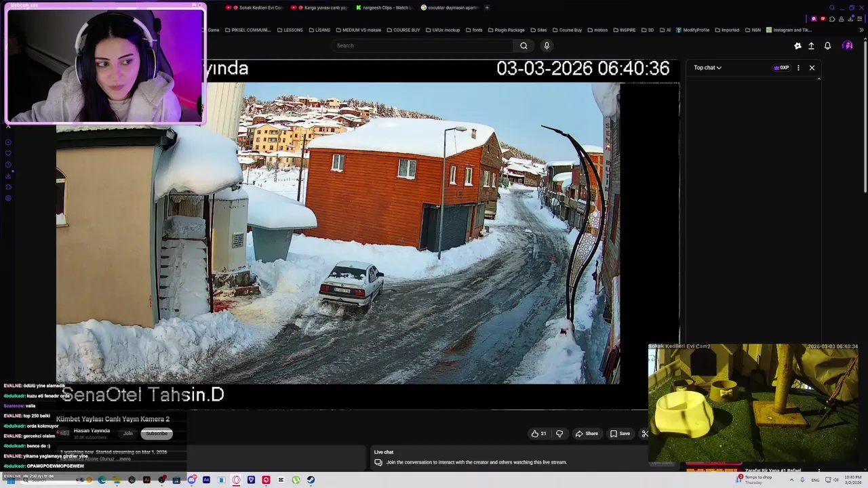Show hidden system tray icons
The height and width of the screenshot is (488, 868).
tap(791, 480)
